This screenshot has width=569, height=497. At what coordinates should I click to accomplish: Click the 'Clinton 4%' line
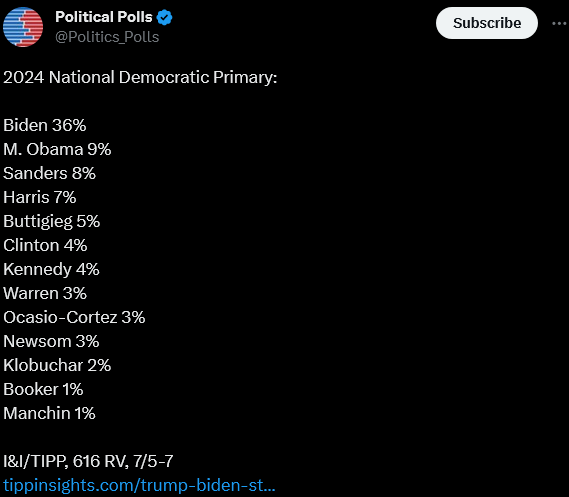[x=45, y=245]
